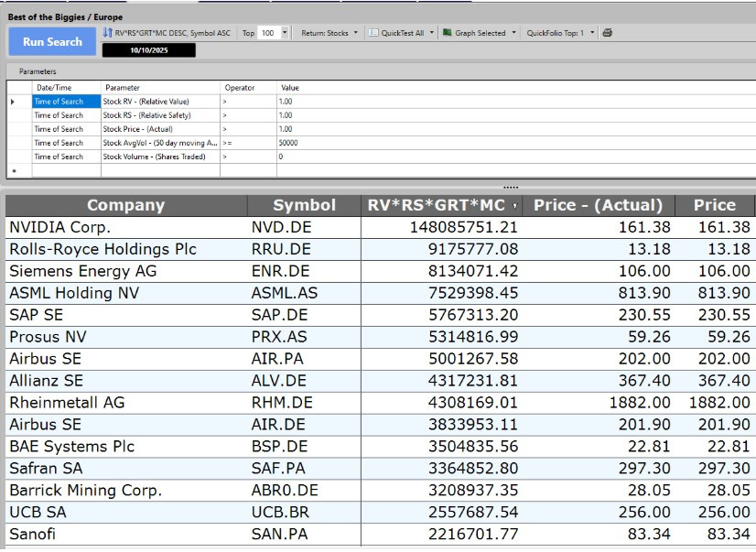Sort results by Company column header
The height and width of the screenshot is (552, 756).
(125, 205)
